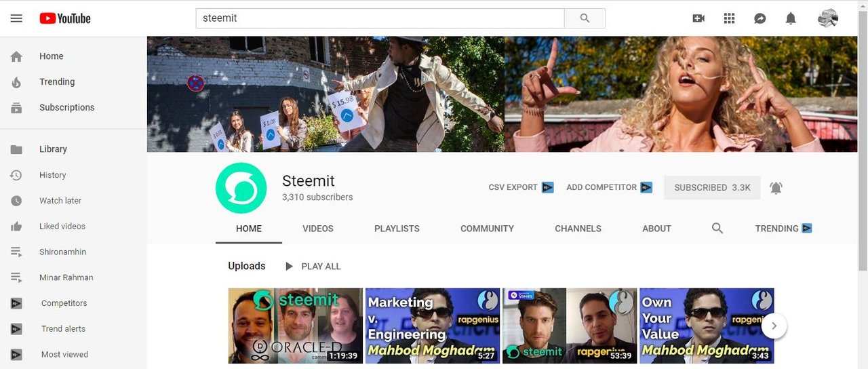This screenshot has width=868, height=369.
Task: Click the Steemit channel avatar
Action: (241, 188)
